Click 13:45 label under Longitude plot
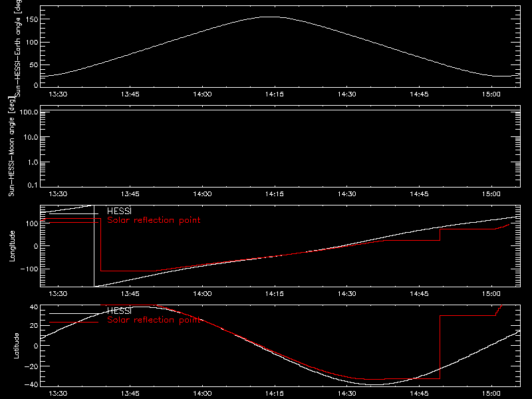The height and width of the screenshot is (399, 532). click(130, 294)
